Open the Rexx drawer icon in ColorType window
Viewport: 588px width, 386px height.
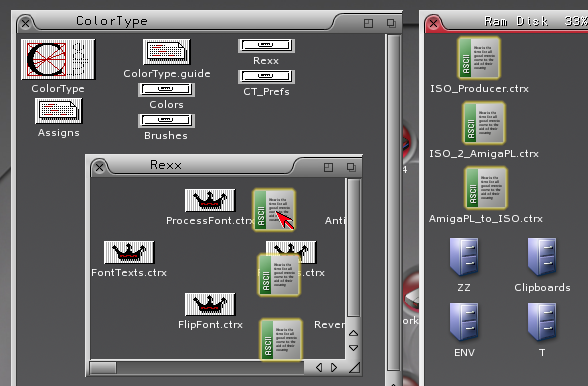[266, 45]
